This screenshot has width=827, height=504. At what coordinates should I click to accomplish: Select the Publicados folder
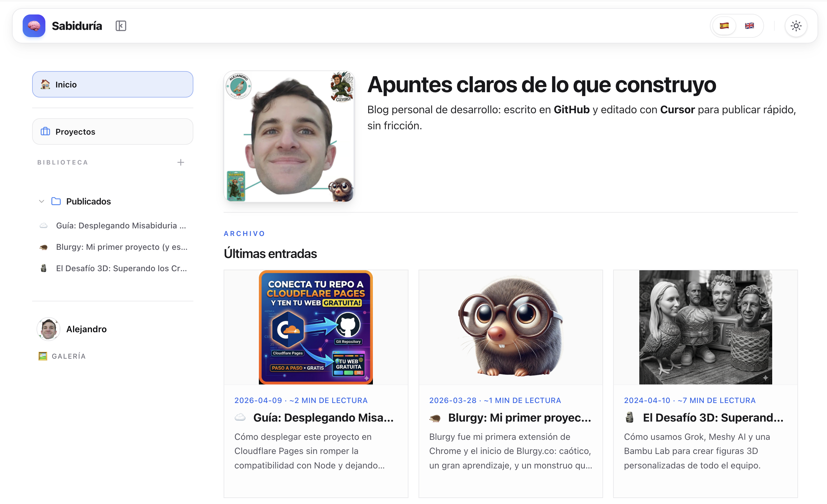coord(88,202)
